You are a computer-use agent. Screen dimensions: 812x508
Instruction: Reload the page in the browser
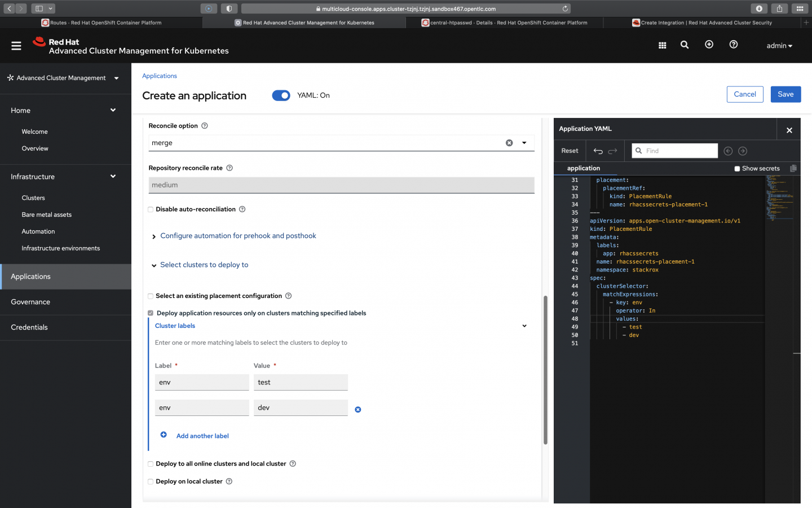pos(565,8)
